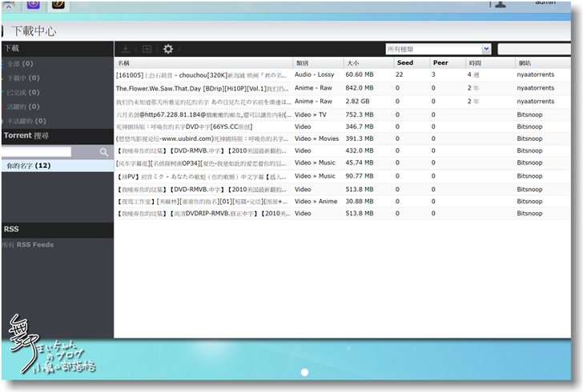
Task: Select the www.uubird.com torrent row
Action: [x=343, y=138]
